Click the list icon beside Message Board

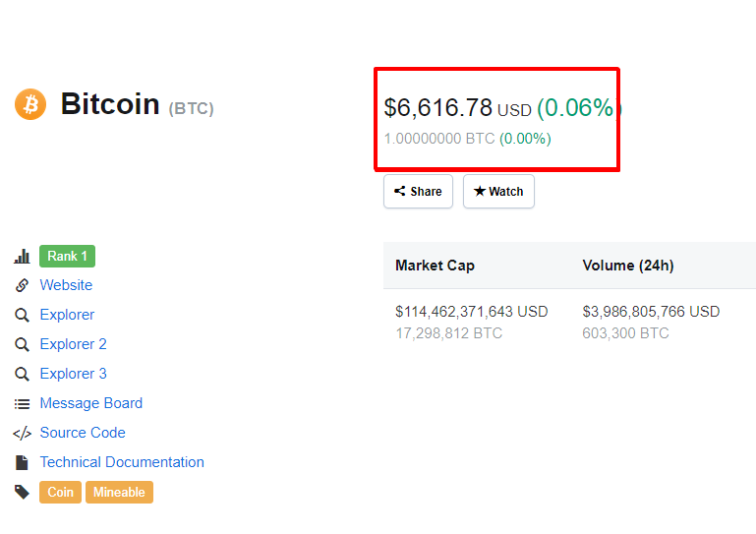(x=22, y=404)
